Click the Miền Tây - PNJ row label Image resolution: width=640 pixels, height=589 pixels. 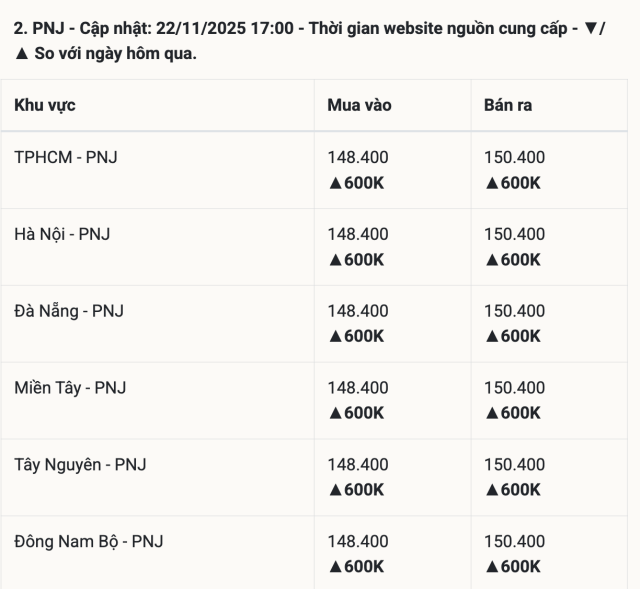coord(70,388)
